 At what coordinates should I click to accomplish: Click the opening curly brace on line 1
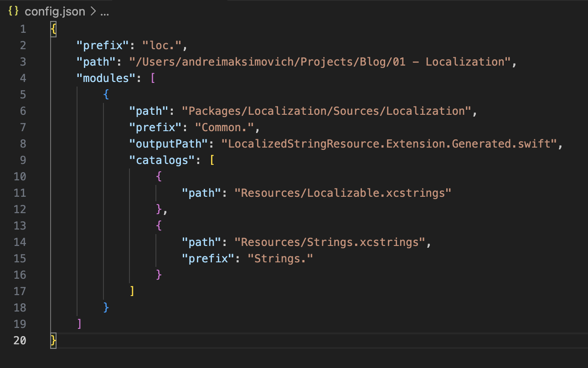tap(53, 29)
